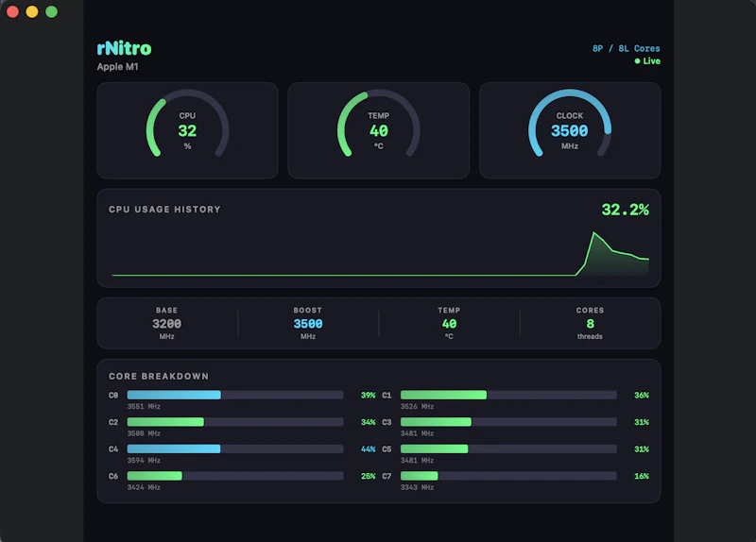Click the 25% value for core C6
The width and height of the screenshot is (756, 542).
[368, 476]
